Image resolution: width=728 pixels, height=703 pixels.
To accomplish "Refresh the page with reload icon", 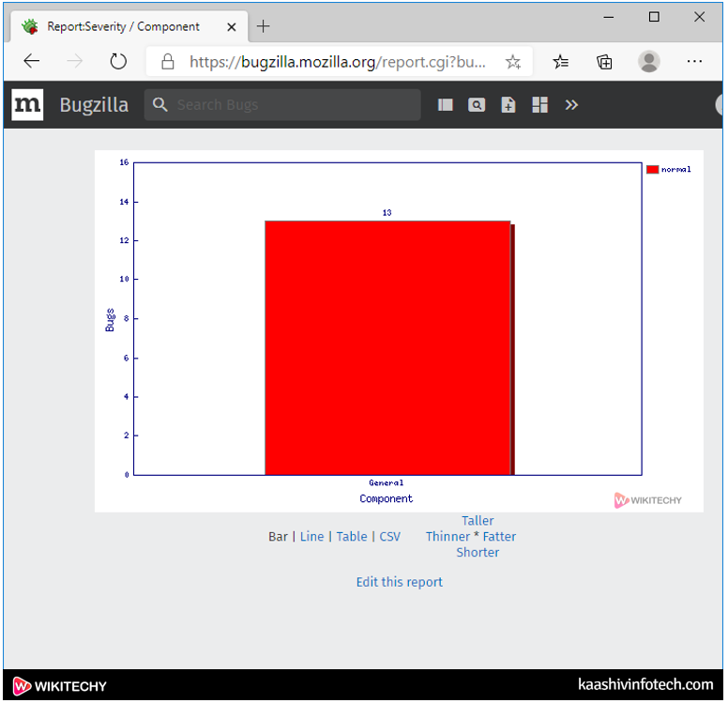I will tap(118, 62).
